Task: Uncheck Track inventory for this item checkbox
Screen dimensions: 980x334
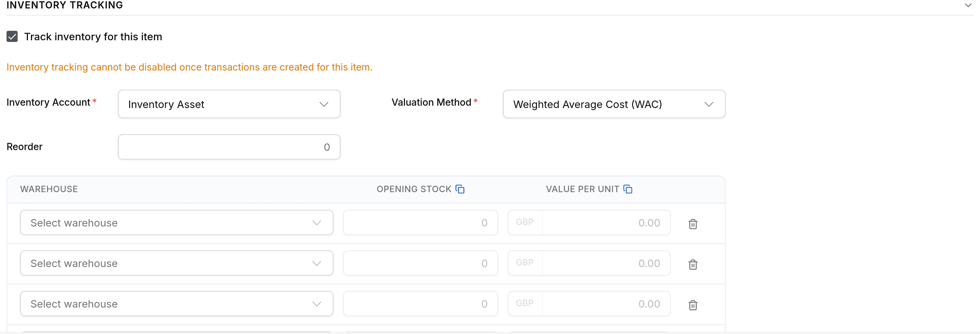Action: 12,36
